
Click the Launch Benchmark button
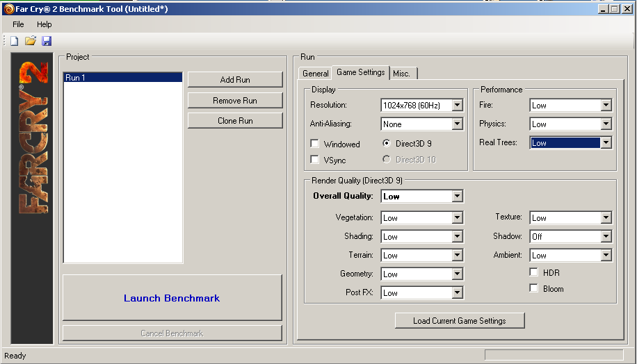172,298
